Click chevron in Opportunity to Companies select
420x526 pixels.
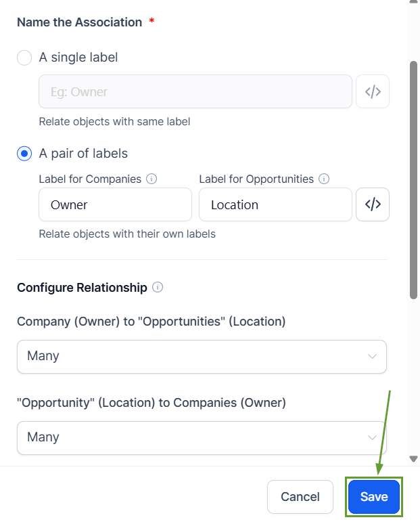click(x=372, y=437)
